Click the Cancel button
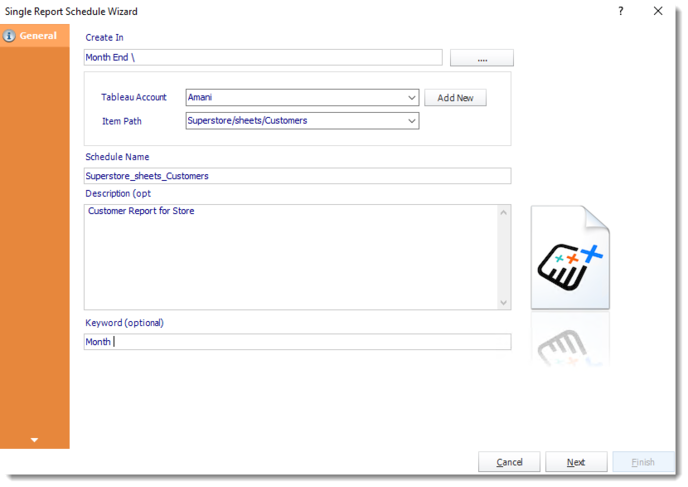 [509, 462]
